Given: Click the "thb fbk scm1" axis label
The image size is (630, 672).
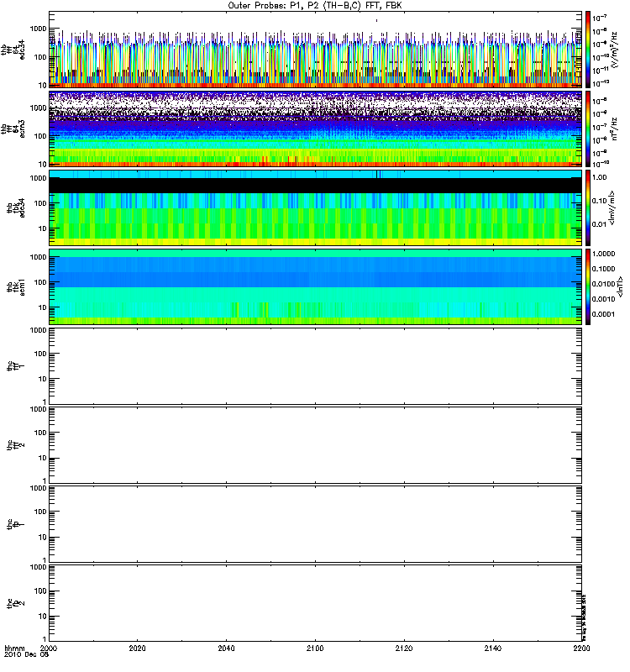Looking at the screenshot, I should tap(15, 287).
